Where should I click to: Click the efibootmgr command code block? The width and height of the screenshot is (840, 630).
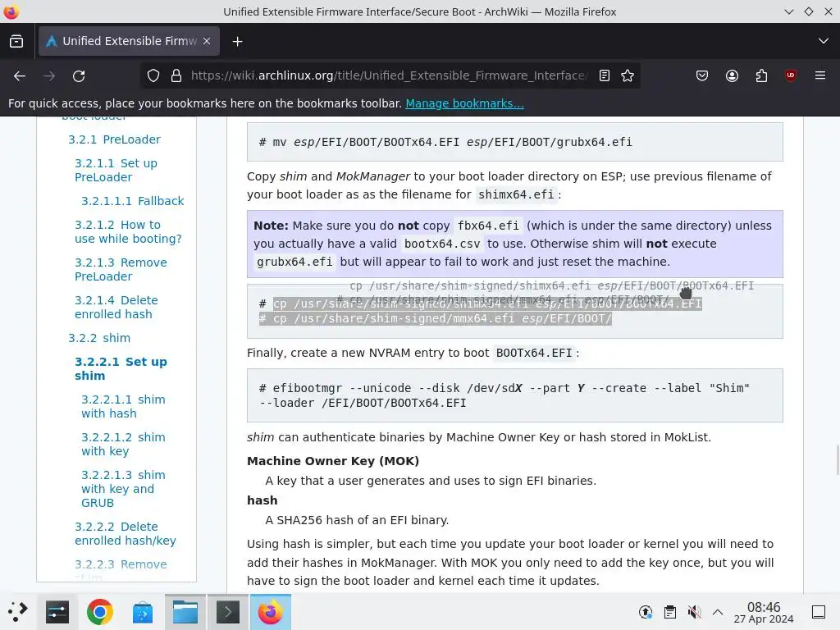[x=515, y=395]
